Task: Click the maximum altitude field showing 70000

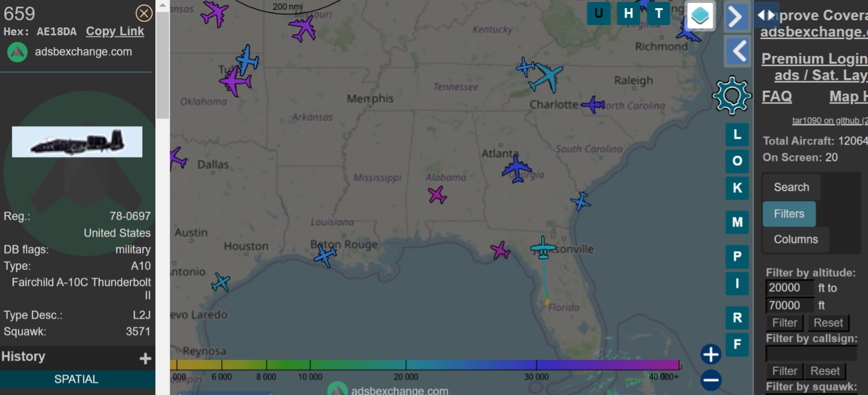Action: click(790, 305)
